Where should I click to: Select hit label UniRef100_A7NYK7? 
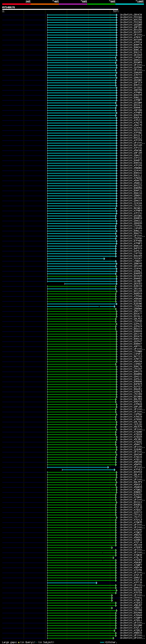(x=131, y=37)
